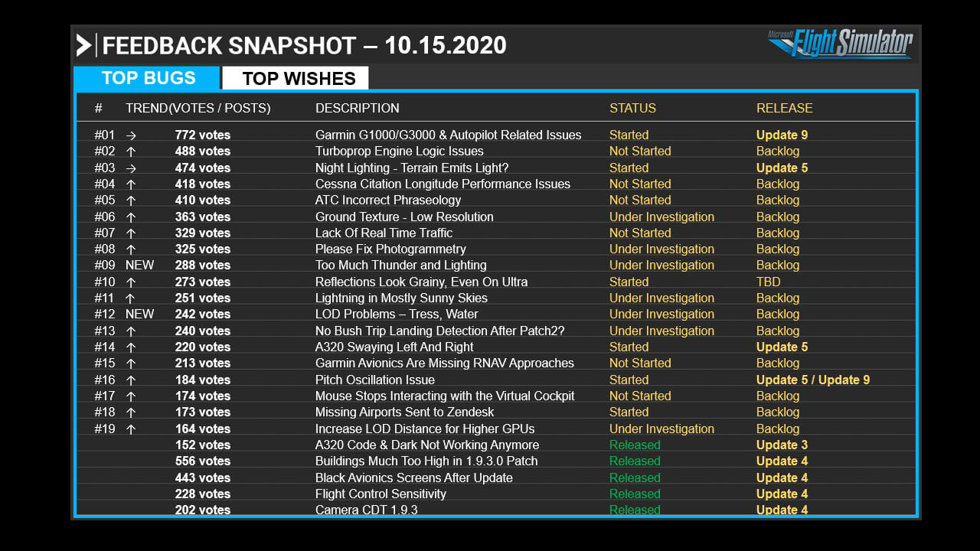Image resolution: width=980 pixels, height=551 pixels.
Task: Click the white chevron before Feedback Snapshot
Action: point(83,46)
